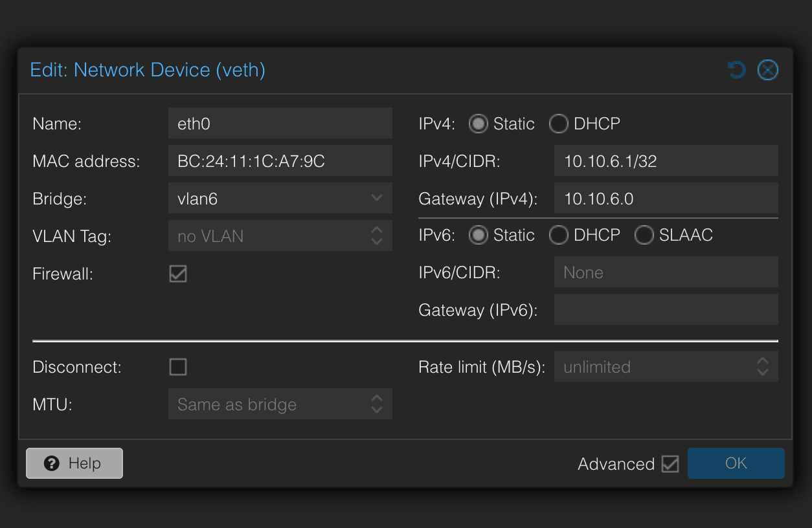Click the OK button
This screenshot has height=528, width=812.
736,463
